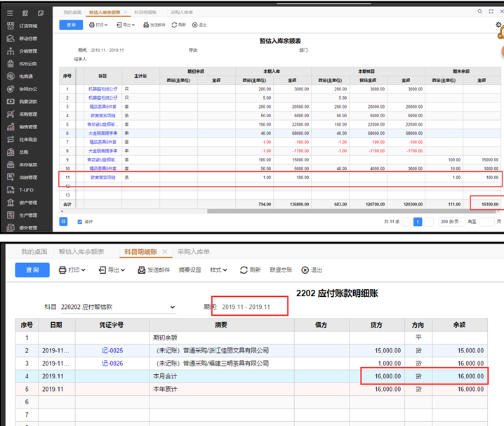Click 刷新 refresh in the lower toolbar

pos(250,270)
